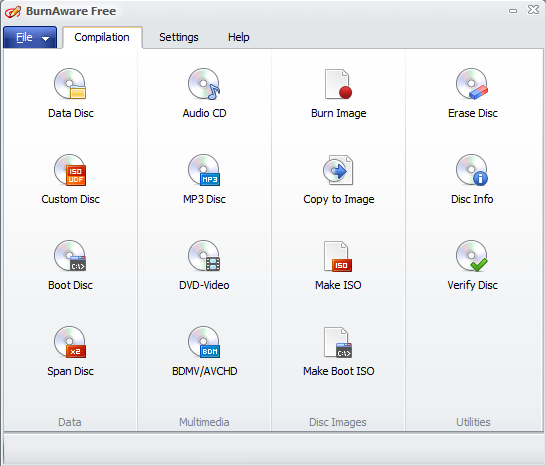Open the BDMV/AVCHD tool
546x466 pixels.
point(204,351)
